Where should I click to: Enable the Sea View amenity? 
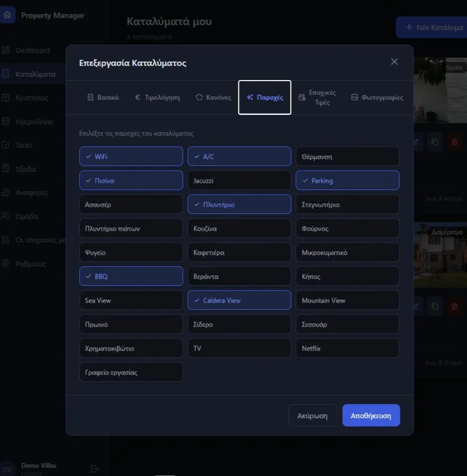tap(131, 300)
